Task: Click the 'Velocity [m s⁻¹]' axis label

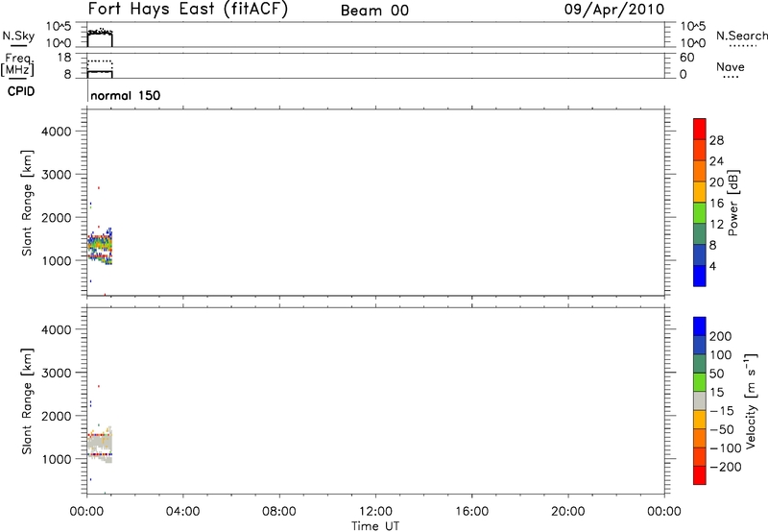Action: 751,400
